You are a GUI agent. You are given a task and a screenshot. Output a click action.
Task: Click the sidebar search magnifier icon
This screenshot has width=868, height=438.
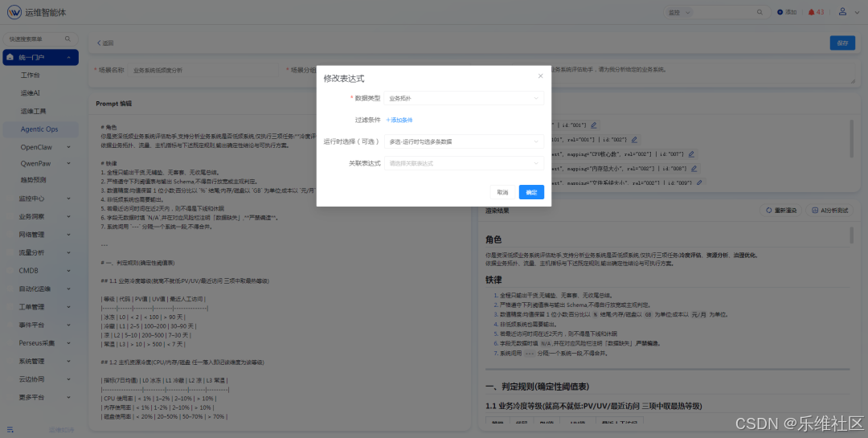pos(68,39)
